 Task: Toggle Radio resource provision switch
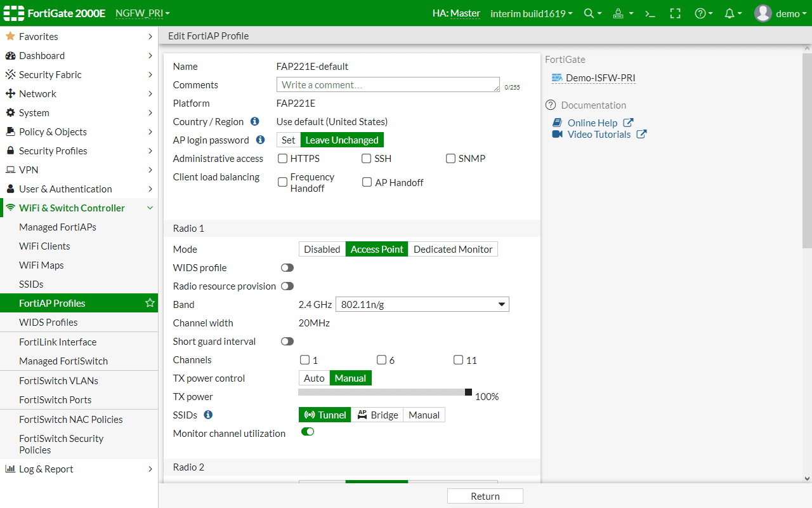click(x=287, y=286)
